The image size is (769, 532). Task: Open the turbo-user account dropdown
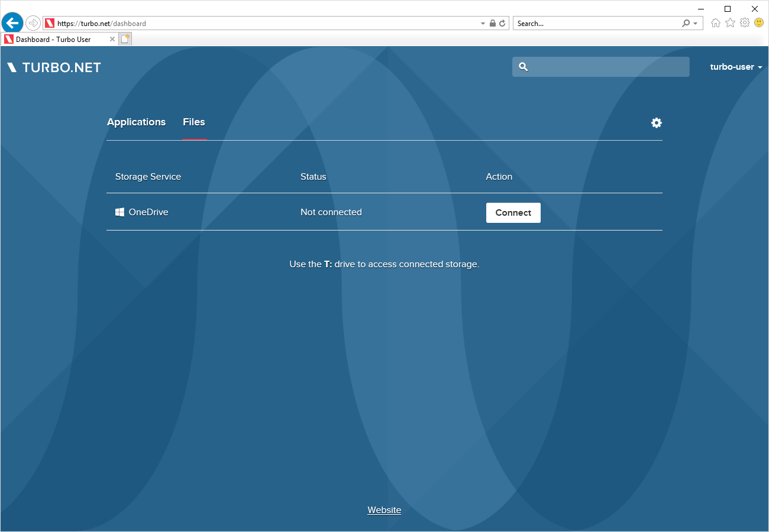click(735, 67)
